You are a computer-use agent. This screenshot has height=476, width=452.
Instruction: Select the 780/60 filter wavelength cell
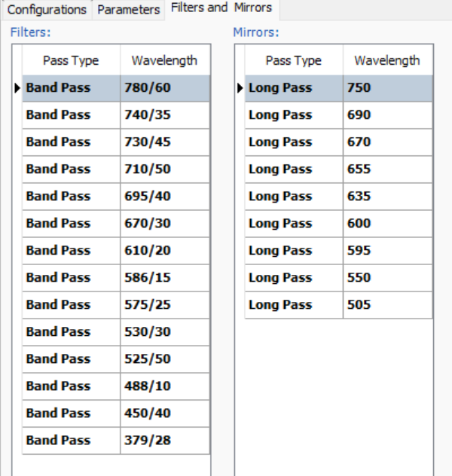click(x=164, y=88)
